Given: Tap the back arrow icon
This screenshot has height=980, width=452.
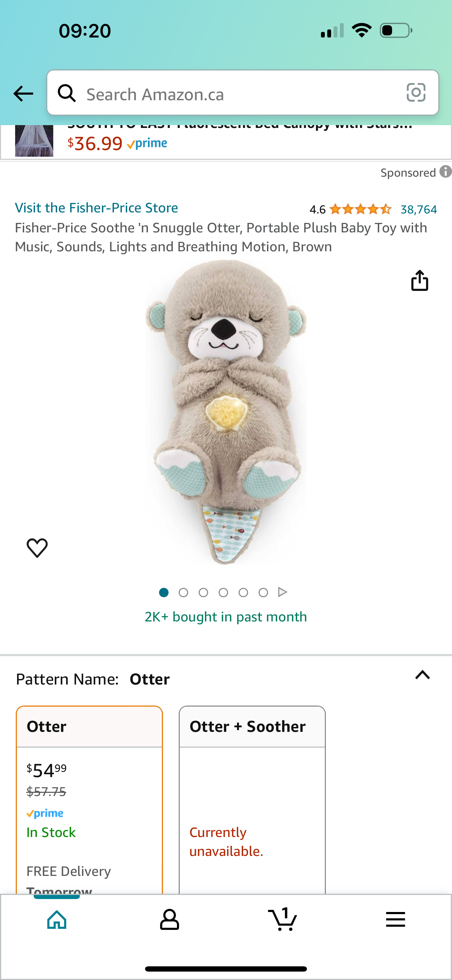Looking at the screenshot, I should 23,94.
